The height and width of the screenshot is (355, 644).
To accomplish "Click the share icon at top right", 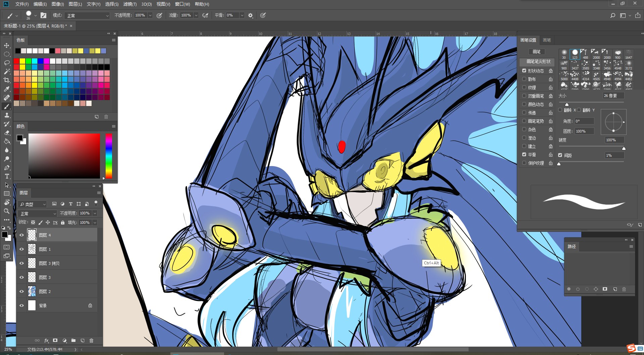I will (638, 15).
